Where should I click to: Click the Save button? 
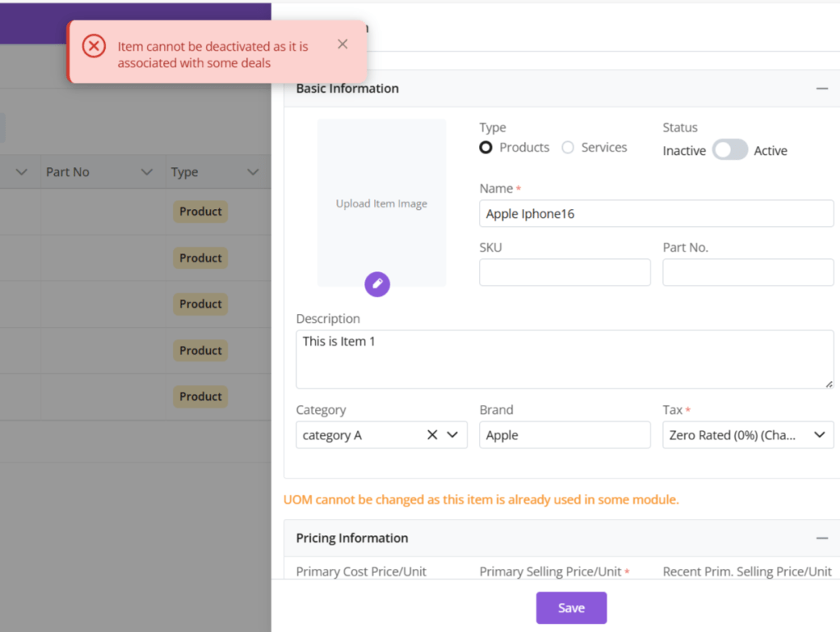[x=571, y=607]
